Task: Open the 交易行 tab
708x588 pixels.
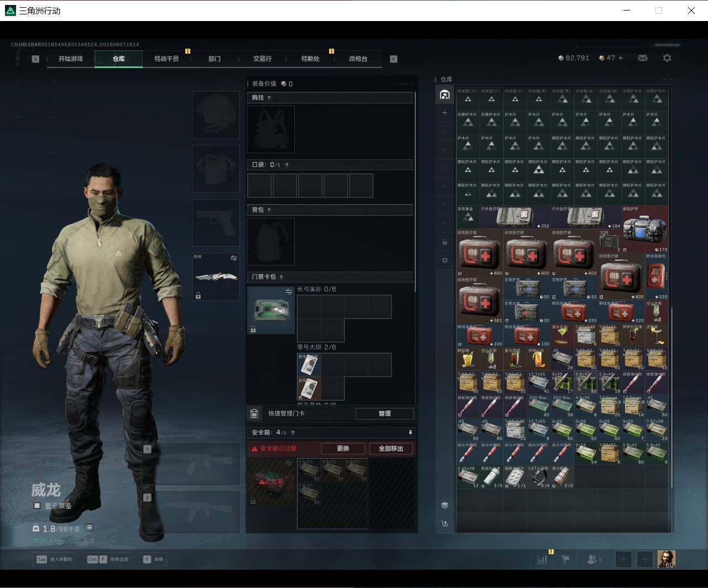Action: click(262, 59)
